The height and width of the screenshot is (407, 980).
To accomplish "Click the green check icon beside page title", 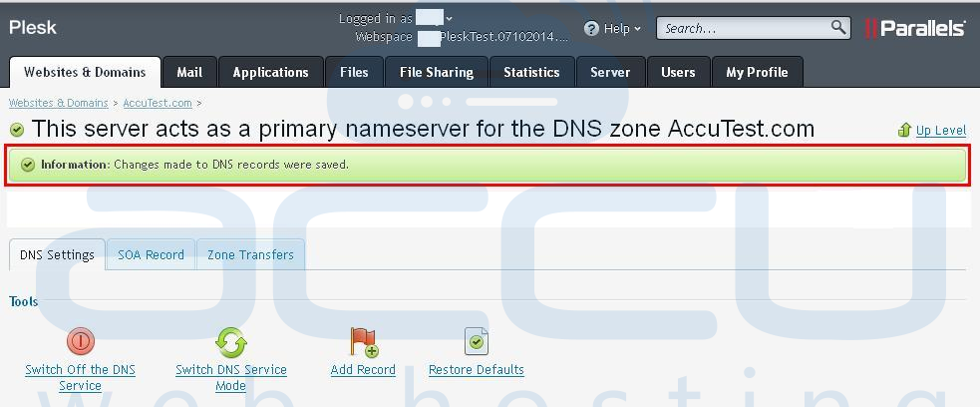I will coord(17,130).
